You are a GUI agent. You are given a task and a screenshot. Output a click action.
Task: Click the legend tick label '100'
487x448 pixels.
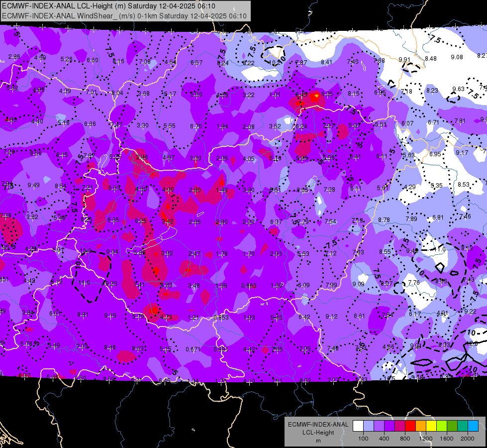[x=363, y=439]
